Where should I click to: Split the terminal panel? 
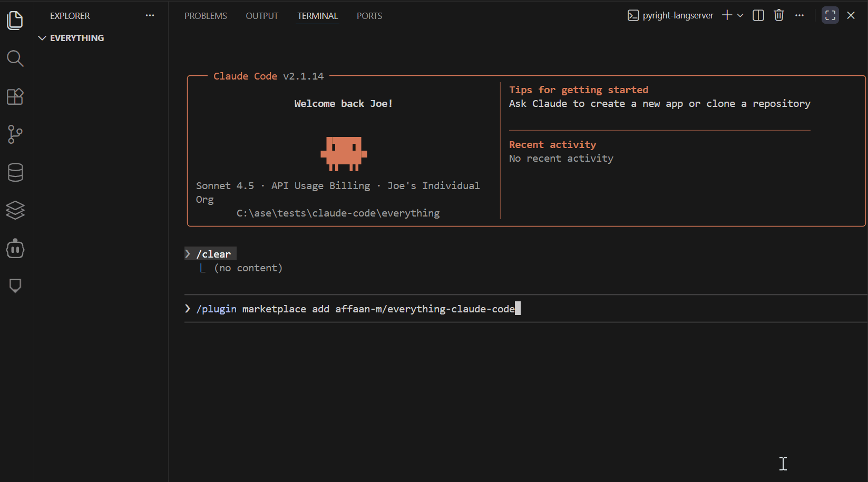(758, 15)
